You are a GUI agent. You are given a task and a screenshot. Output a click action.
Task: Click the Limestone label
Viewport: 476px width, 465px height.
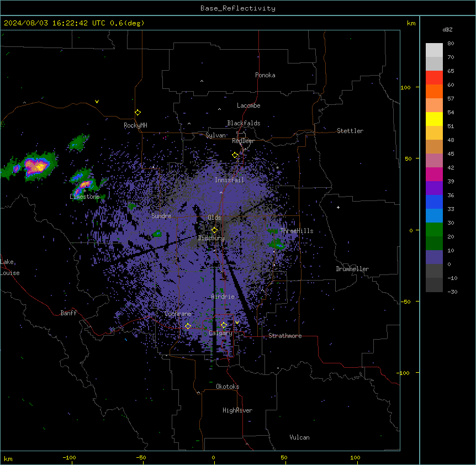84,197
